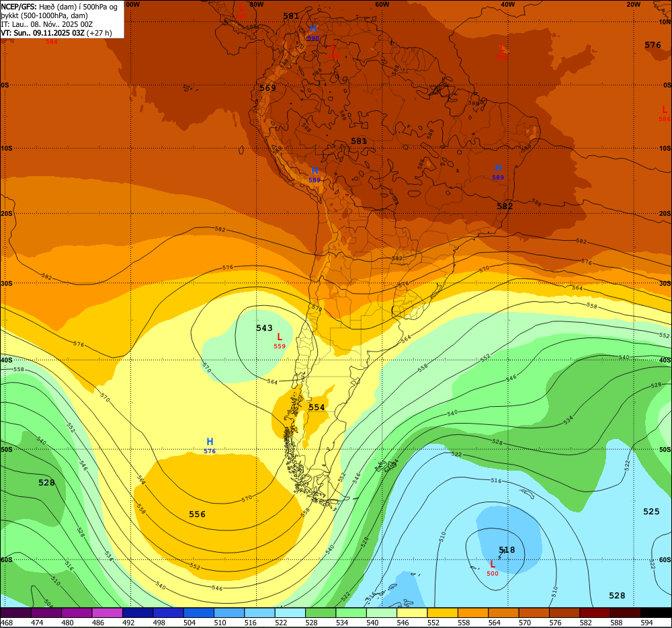This screenshot has width=672, height=628.
Task: Pick the dark red legend swatch labeled 582
Action: [x=595, y=613]
